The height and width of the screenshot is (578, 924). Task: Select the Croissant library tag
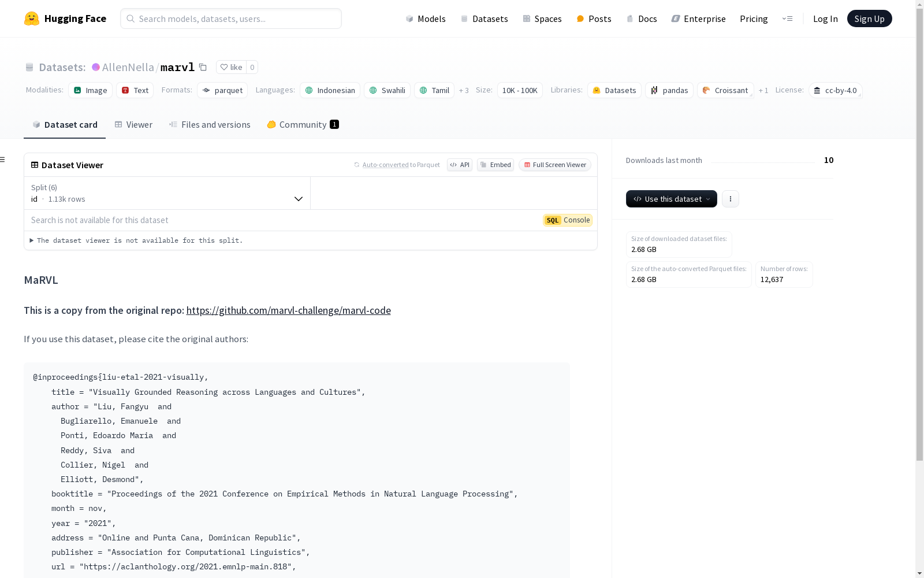click(725, 90)
